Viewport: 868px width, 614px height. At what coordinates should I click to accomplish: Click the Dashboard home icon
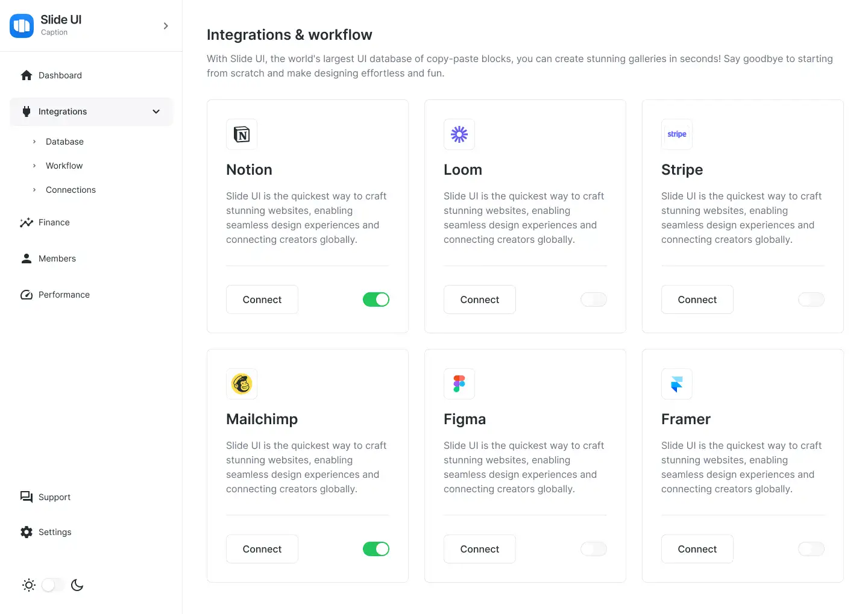tap(27, 75)
